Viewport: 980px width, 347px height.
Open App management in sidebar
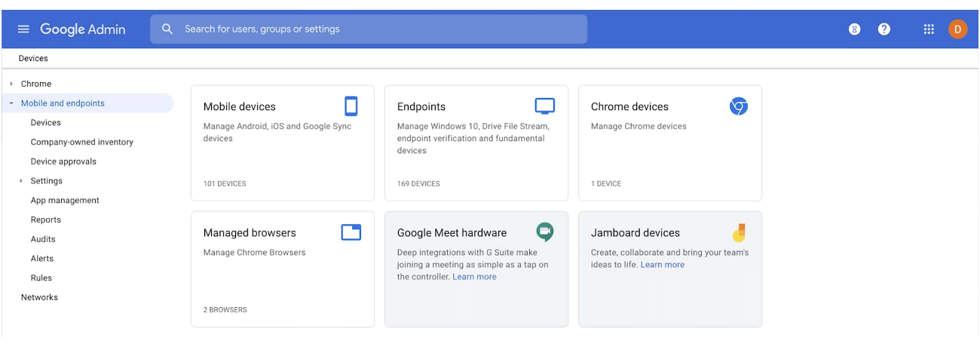(65, 201)
